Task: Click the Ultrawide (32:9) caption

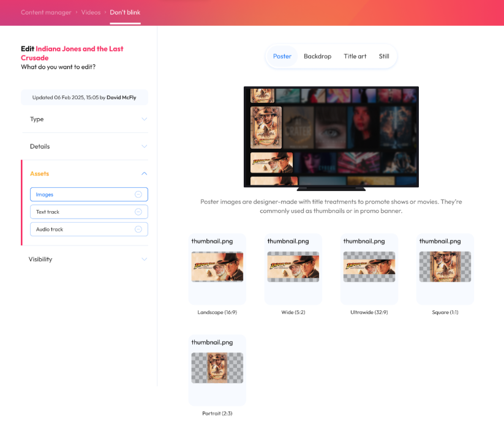Action: 369,312
